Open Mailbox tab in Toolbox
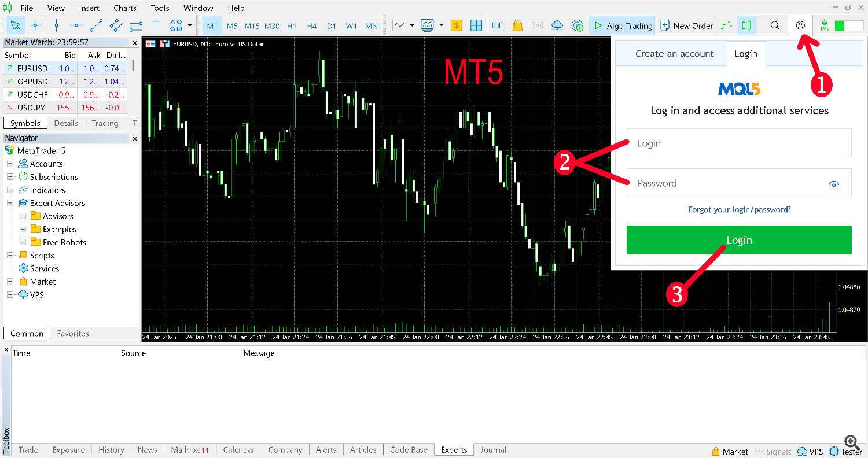 pos(190,450)
